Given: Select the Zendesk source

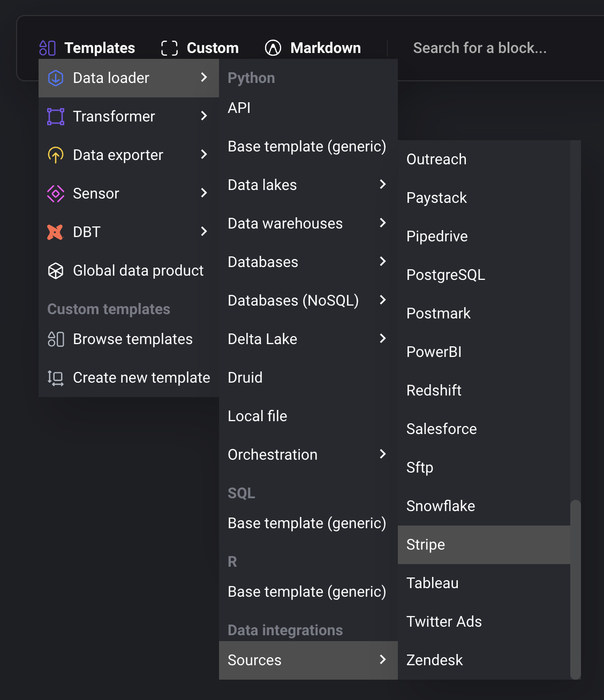Looking at the screenshot, I should click(484, 660).
